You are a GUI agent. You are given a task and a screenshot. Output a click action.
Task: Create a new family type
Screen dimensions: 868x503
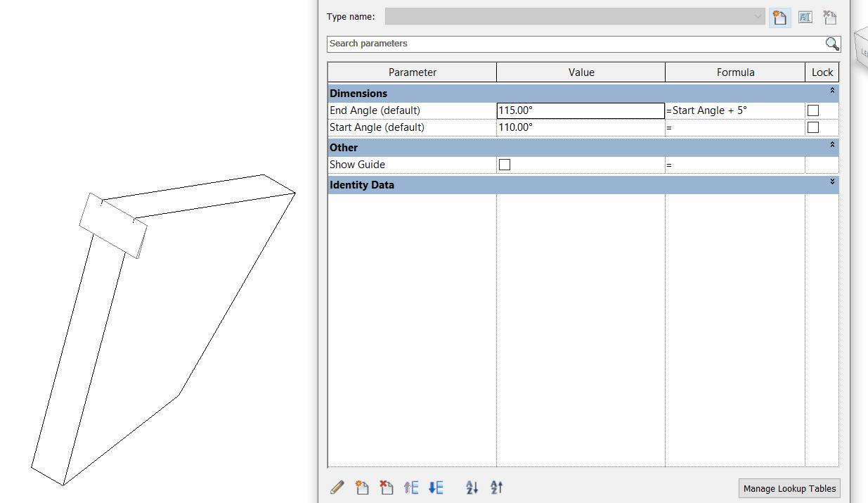pos(779,17)
